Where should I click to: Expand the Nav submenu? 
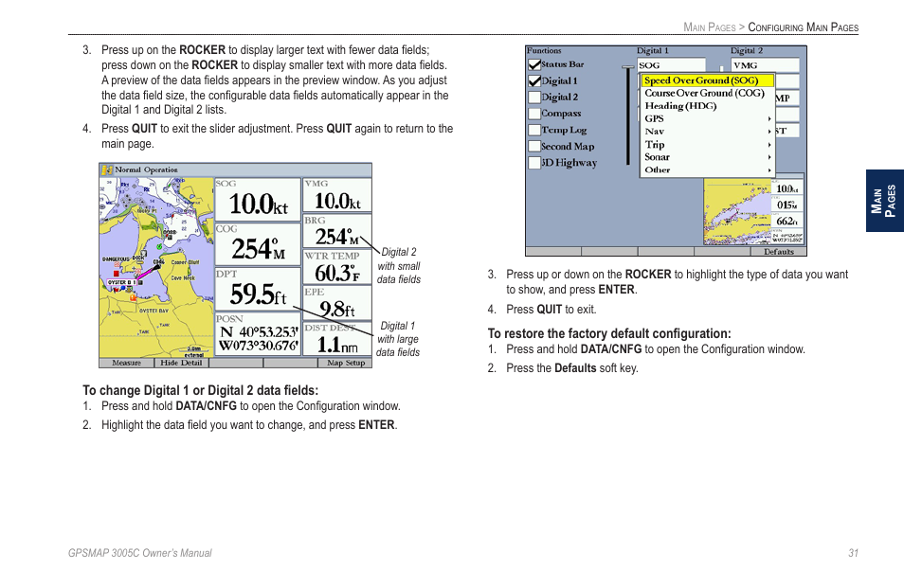point(708,132)
